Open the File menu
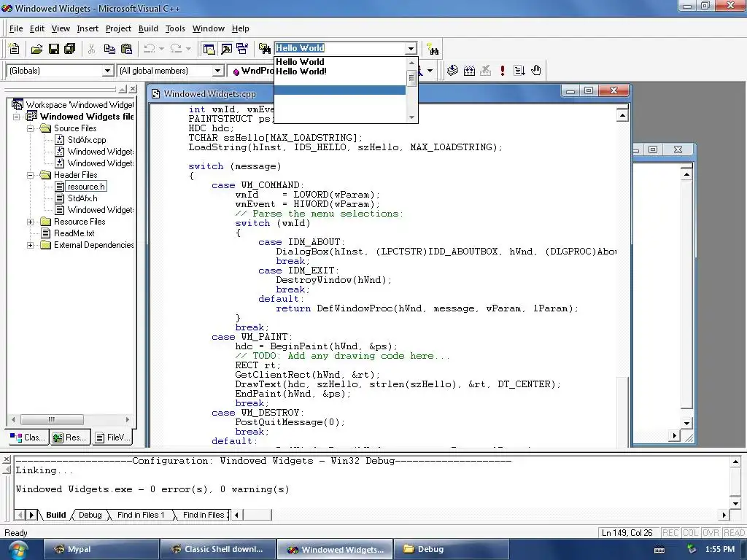The width and height of the screenshot is (747, 560). point(16,28)
